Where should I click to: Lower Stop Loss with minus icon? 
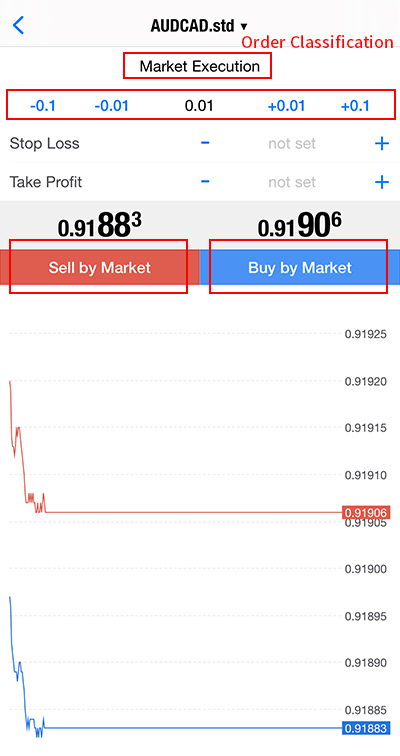[205, 143]
